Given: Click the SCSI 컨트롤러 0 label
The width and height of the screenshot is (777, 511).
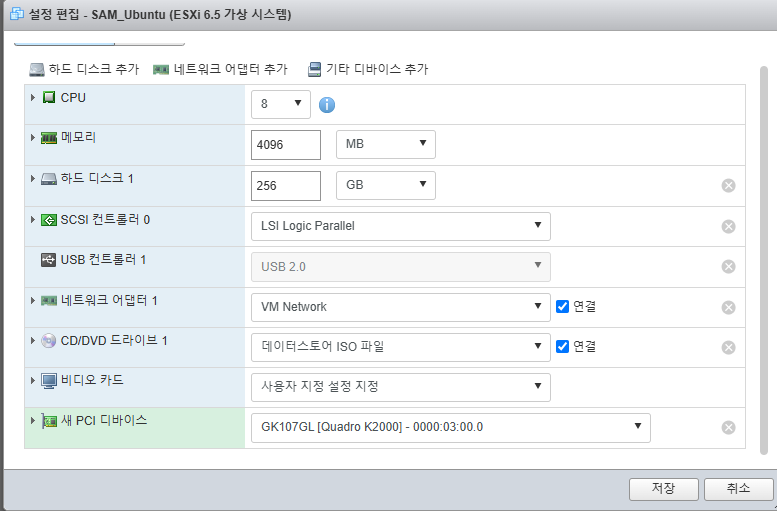Looking at the screenshot, I should 105,220.
